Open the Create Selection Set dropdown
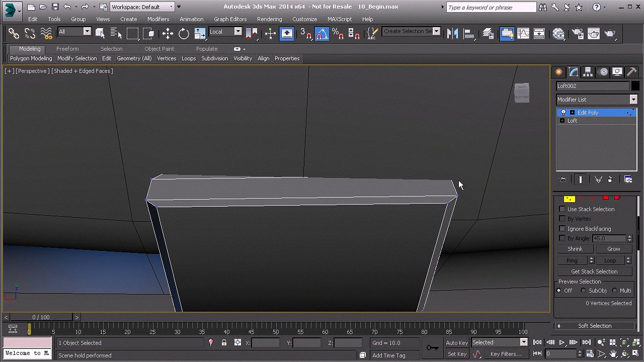Image resolution: width=644 pixels, height=362 pixels. pyautogui.click(x=411, y=32)
